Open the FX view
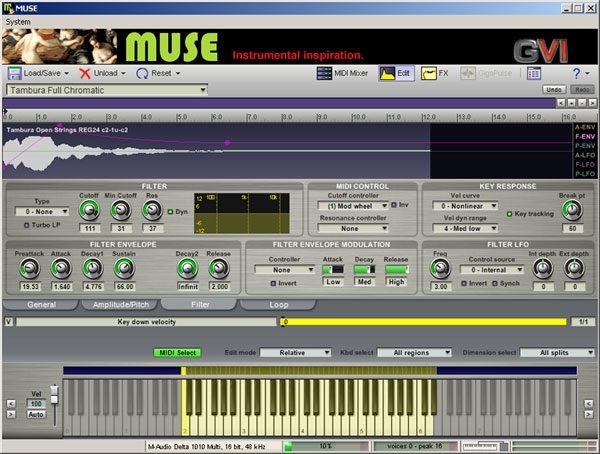 [435, 73]
